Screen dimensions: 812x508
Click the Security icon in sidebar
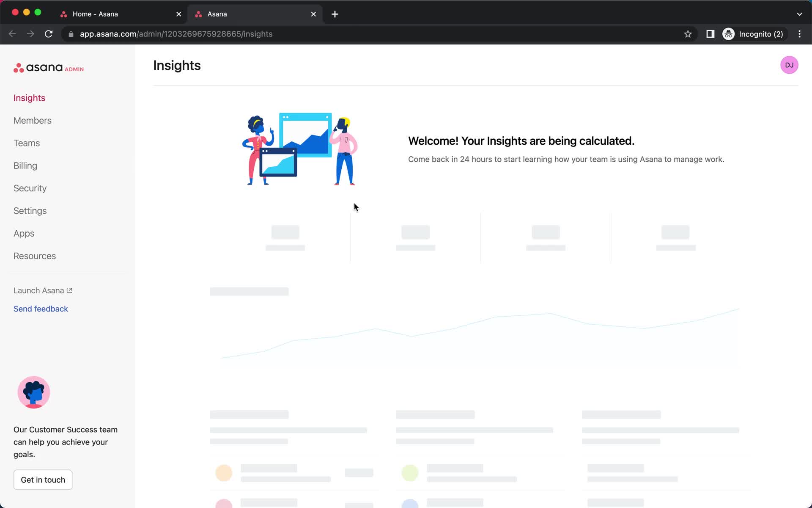[30, 188]
